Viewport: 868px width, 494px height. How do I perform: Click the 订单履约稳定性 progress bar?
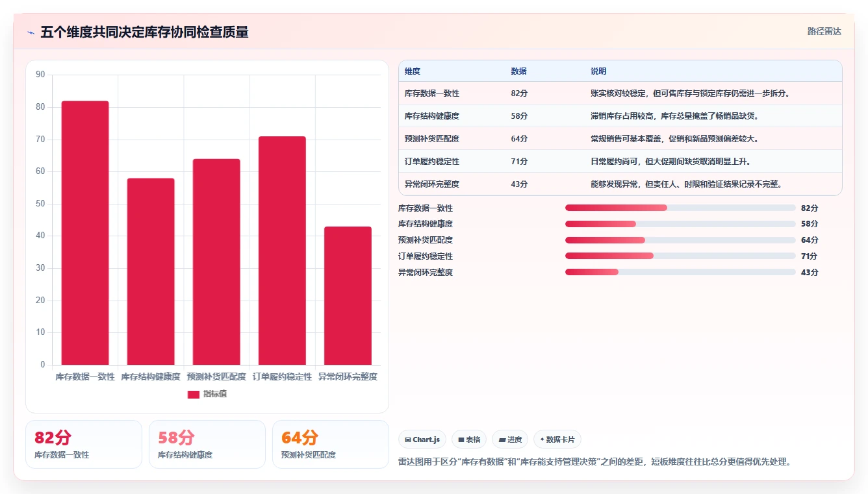point(680,256)
